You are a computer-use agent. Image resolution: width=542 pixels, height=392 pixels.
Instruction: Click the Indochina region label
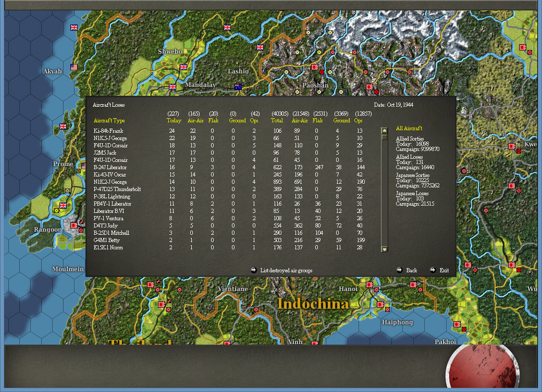(x=313, y=304)
